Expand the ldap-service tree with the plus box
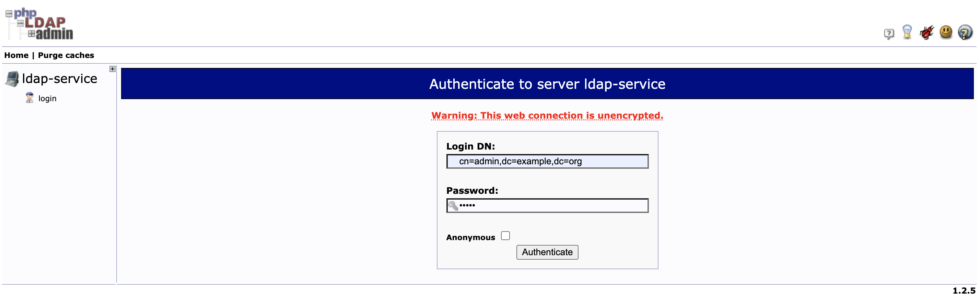Image resolution: width=980 pixels, height=308 pixels. pos(112,69)
